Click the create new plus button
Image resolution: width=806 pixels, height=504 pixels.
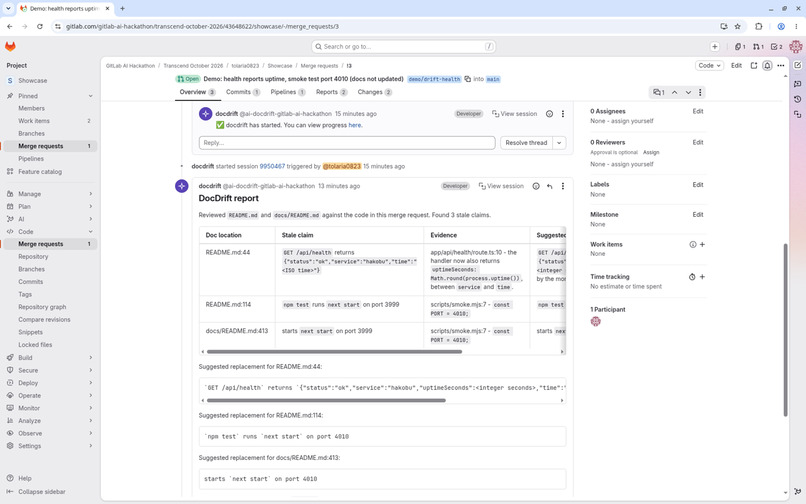pos(715,47)
